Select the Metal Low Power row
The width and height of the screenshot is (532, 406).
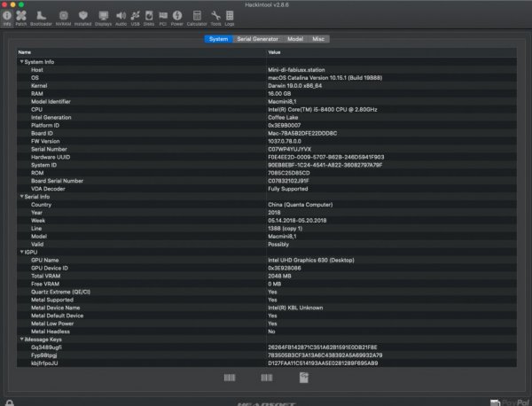[267, 324]
